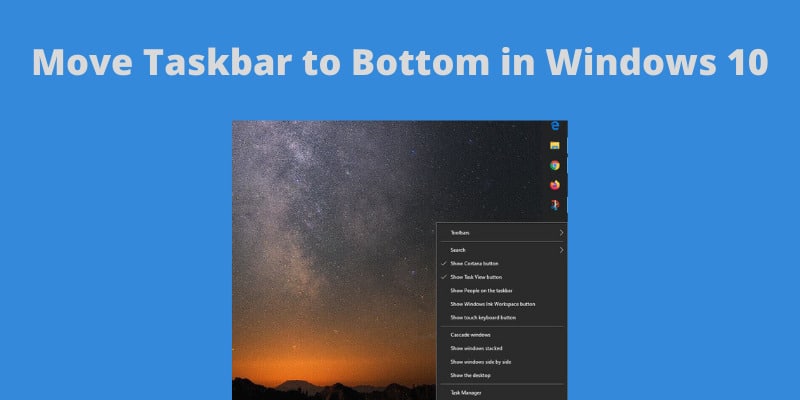Open Microsoft Edge from the taskbar
800x400 pixels.
555,126
